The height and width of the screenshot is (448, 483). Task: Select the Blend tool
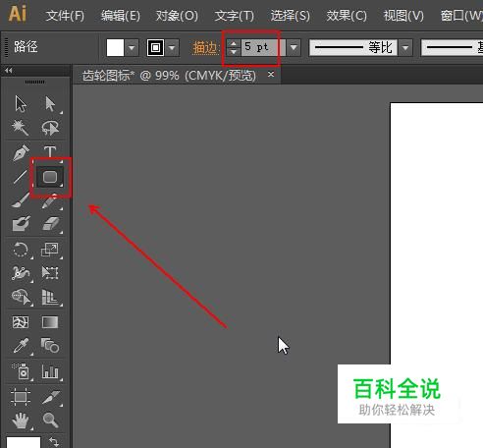pyautogui.click(x=50, y=346)
